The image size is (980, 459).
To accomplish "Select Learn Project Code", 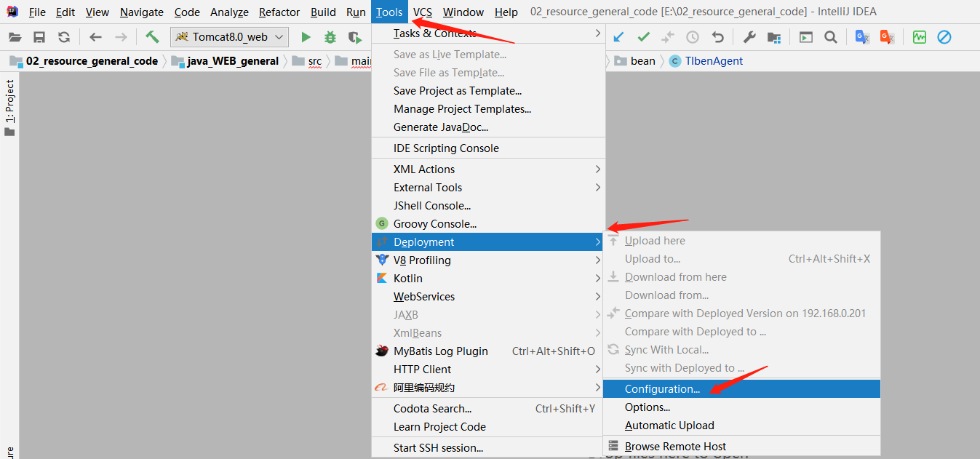I will pyautogui.click(x=488, y=427).
